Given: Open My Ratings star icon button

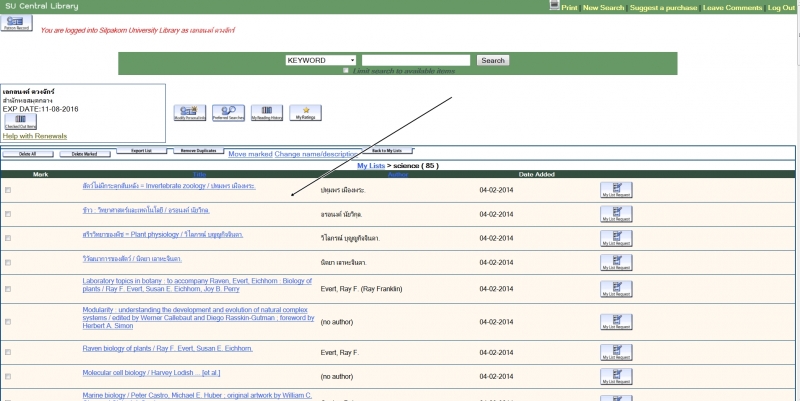Looking at the screenshot, I should [x=306, y=113].
